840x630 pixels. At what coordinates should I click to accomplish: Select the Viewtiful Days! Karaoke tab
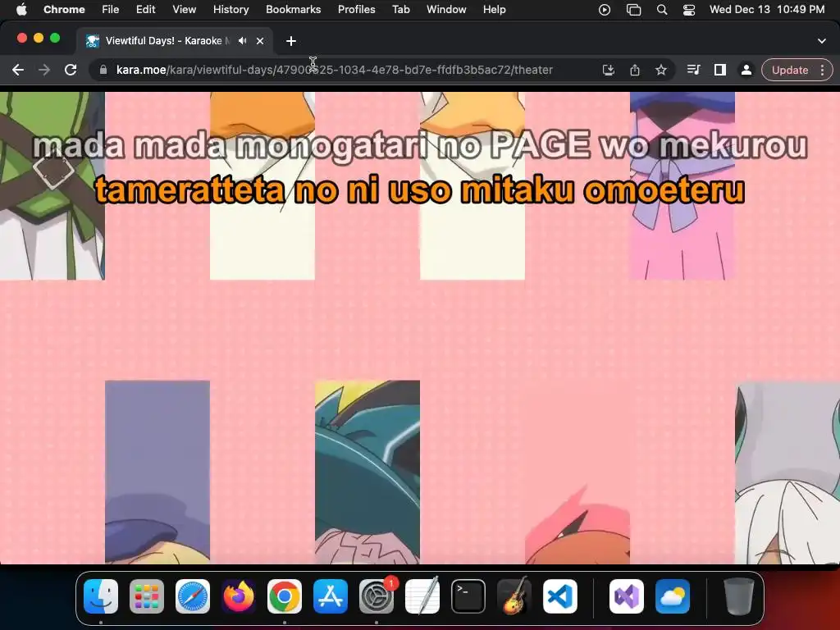point(175,41)
